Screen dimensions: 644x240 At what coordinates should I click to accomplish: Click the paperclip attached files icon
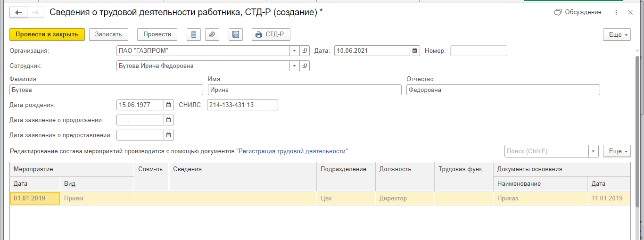[x=212, y=34]
